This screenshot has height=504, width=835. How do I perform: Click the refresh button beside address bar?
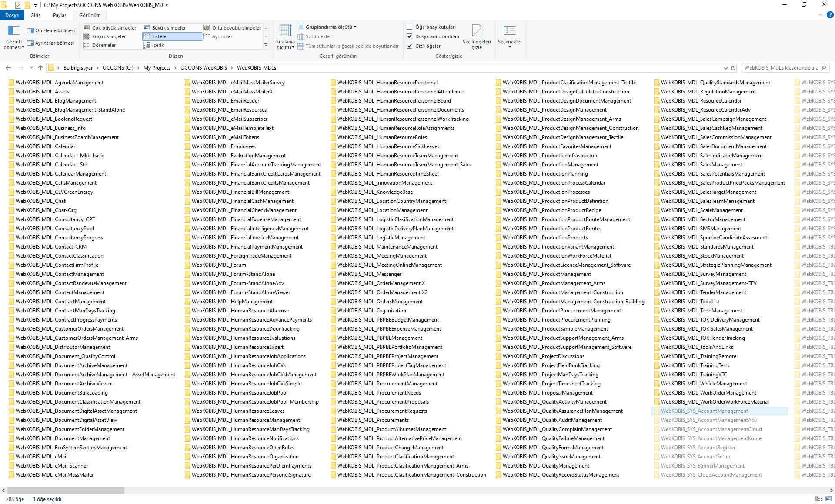[x=733, y=68]
